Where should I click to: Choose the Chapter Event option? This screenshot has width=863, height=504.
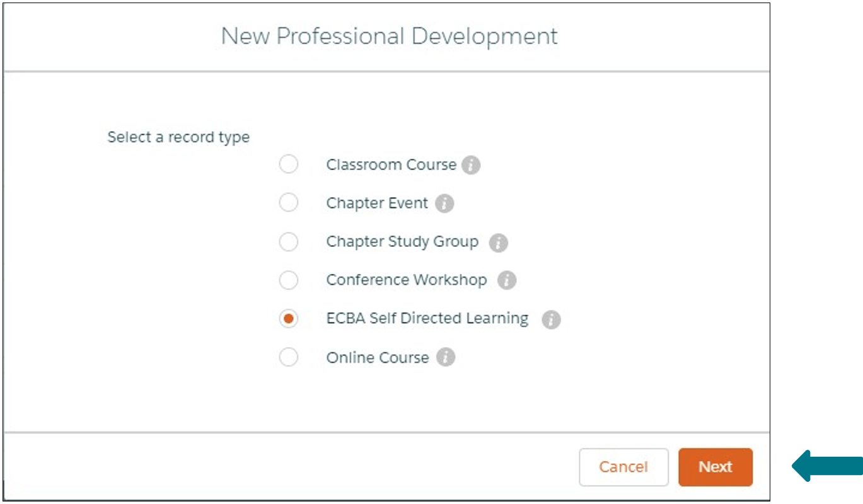[289, 203]
